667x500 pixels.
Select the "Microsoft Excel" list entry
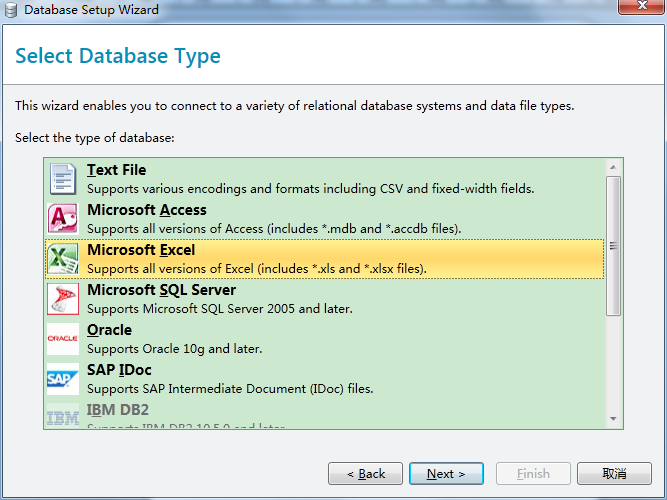point(324,259)
